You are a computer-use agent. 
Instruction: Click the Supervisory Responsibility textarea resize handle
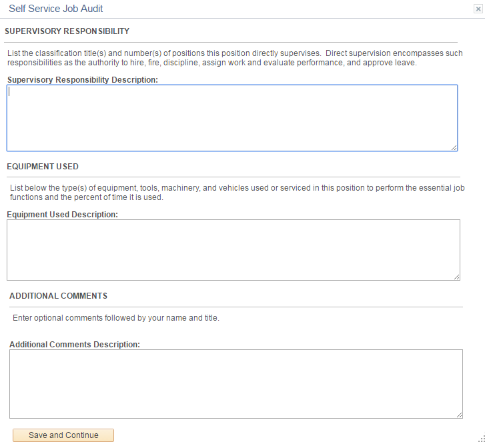[454, 147]
